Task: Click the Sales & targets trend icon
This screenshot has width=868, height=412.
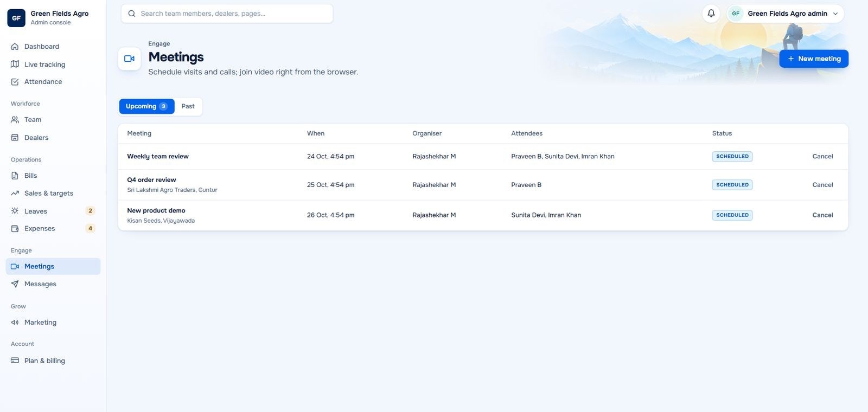Action: pyautogui.click(x=15, y=193)
